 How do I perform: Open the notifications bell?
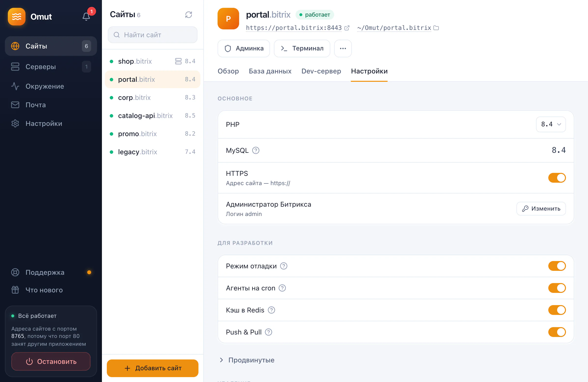click(x=86, y=17)
